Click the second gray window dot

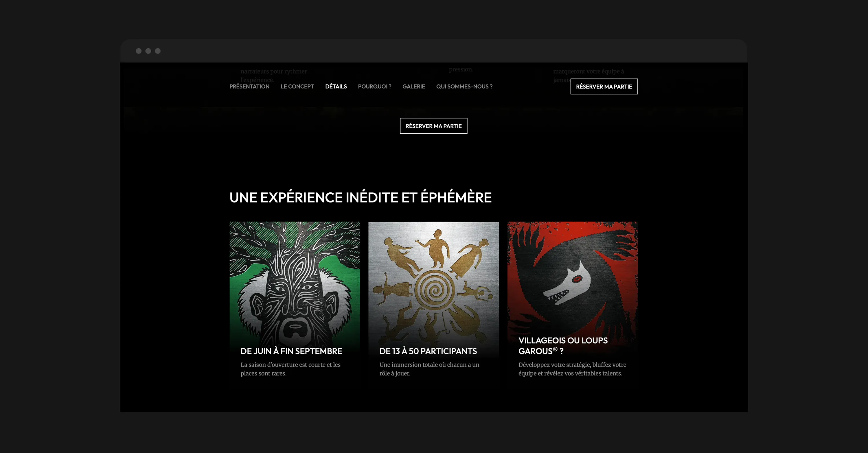point(148,51)
